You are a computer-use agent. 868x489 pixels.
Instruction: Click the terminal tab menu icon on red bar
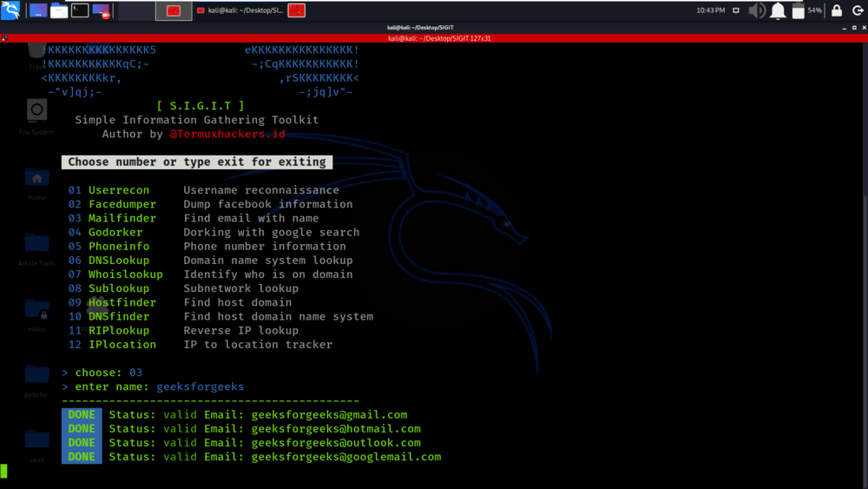[x=4, y=38]
